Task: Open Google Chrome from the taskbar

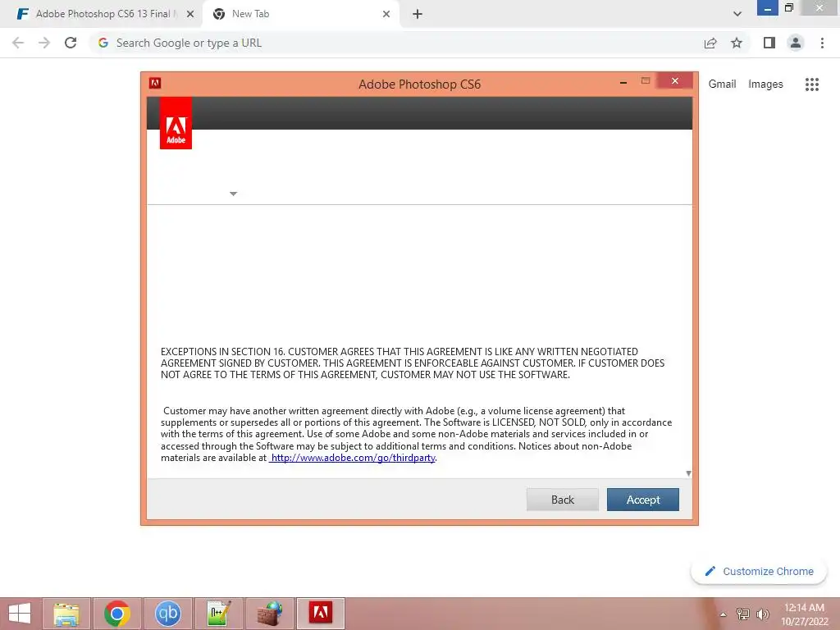Action: 117,614
